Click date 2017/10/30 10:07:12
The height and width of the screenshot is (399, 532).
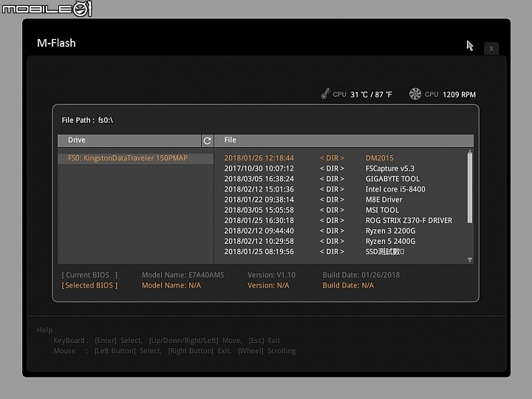click(x=259, y=168)
